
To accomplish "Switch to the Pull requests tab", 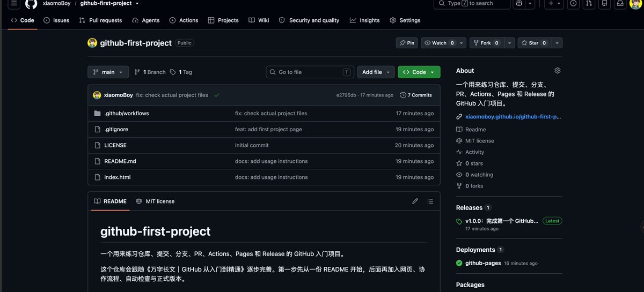I will click(x=100, y=20).
